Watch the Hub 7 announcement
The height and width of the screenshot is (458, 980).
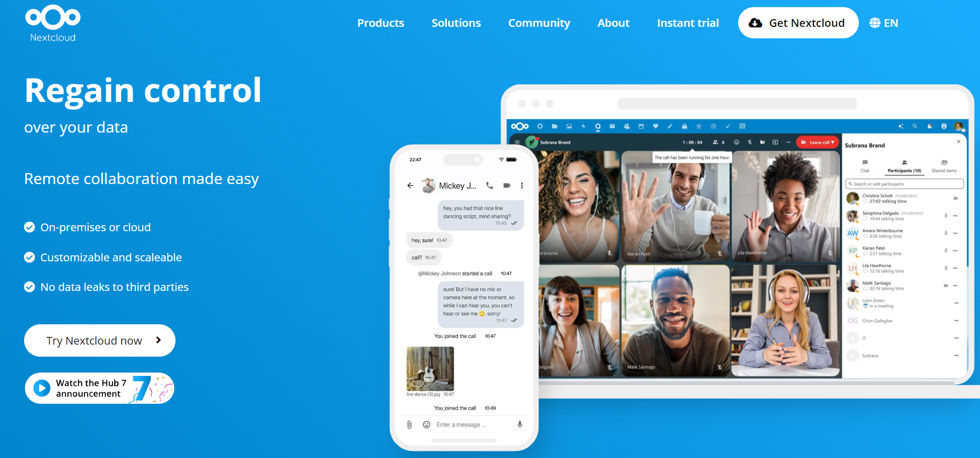coord(99,388)
